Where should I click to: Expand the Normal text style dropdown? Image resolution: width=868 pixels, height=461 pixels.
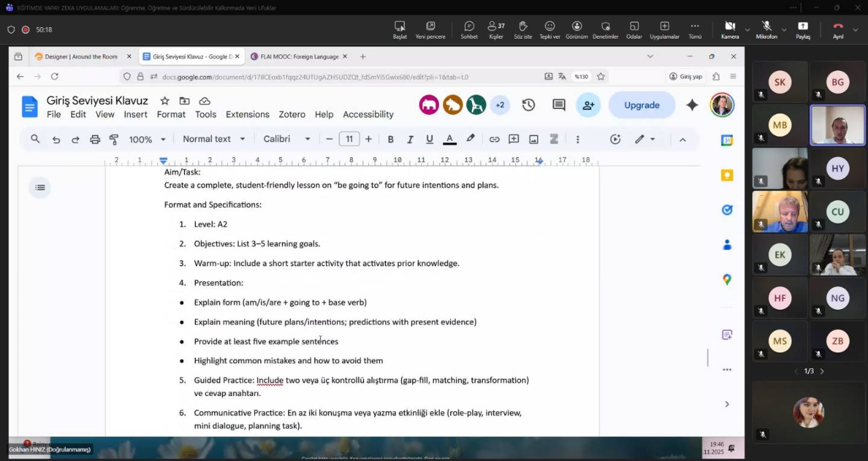click(214, 139)
